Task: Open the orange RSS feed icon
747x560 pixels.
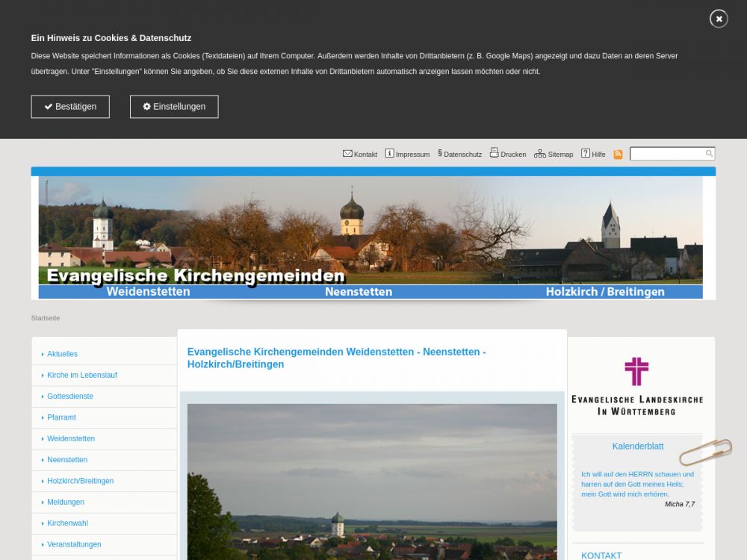Action: [x=618, y=154]
